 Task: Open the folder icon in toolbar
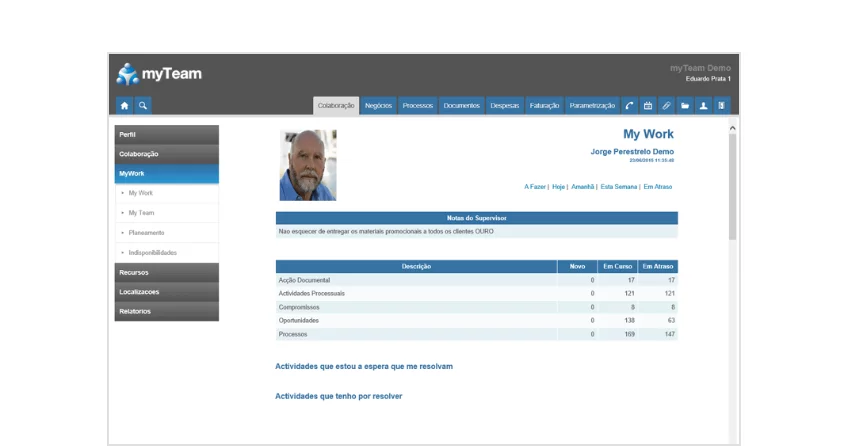pyautogui.click(x=685, y=105)
